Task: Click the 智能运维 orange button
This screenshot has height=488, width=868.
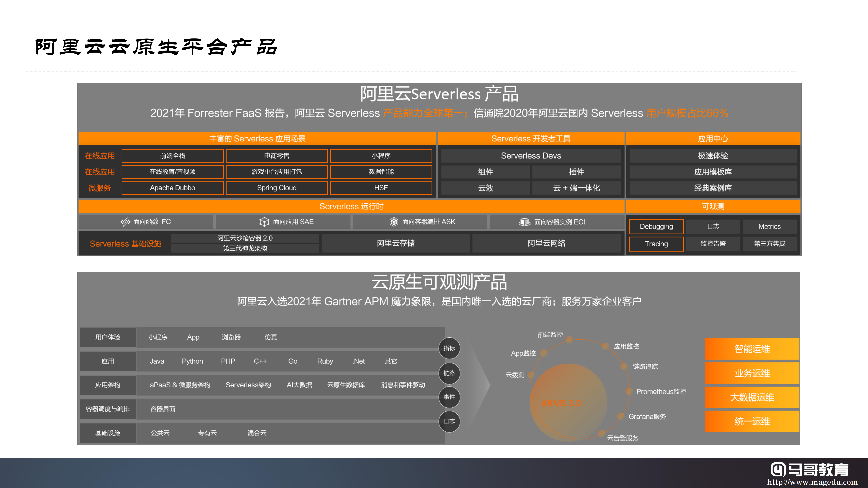Action: tap(752, 349)
